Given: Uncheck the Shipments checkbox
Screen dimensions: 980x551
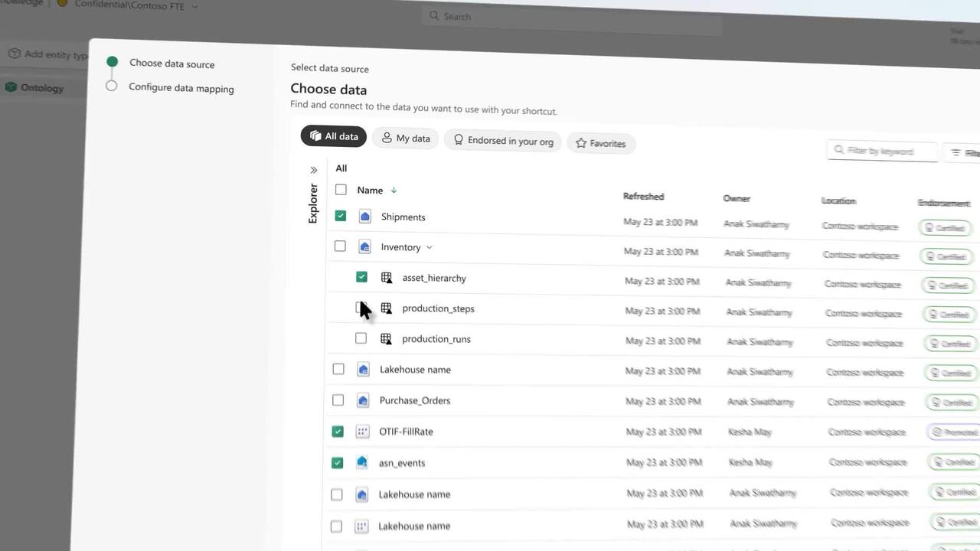Looking at the screenshot, I should pyautogui.click(x=341, y=216).
